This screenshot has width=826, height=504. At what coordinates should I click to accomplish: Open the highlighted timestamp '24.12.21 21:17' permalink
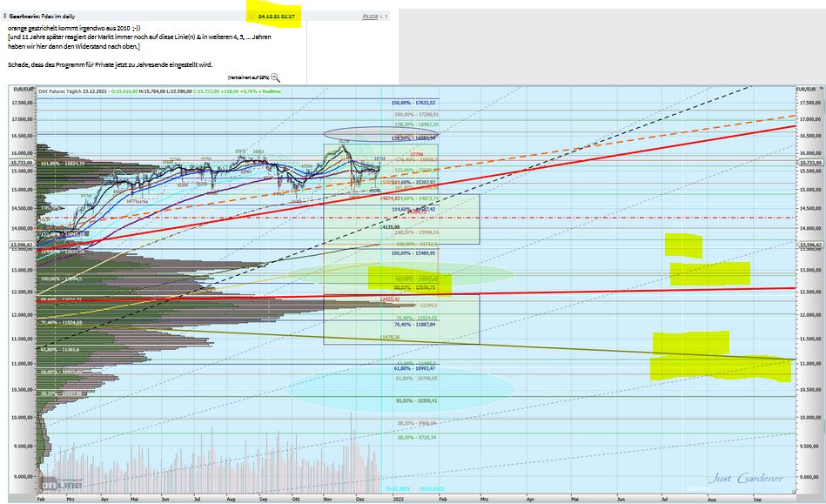coord(275,15)
